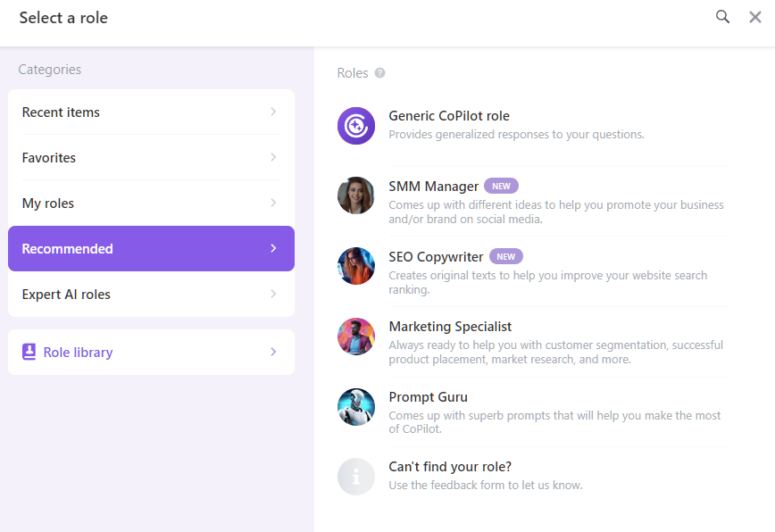Click the info icon beside Can't find your role
The image size is (775, 532).
[356, 477]
